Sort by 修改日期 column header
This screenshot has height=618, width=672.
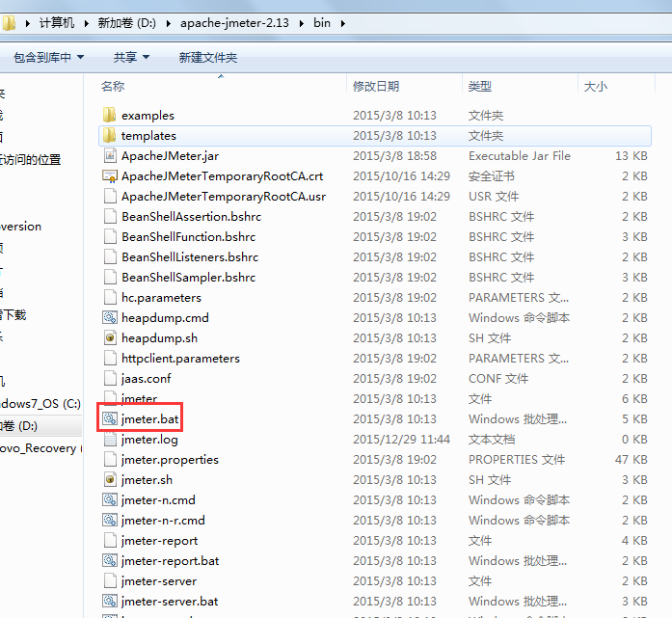click(376, 87)
